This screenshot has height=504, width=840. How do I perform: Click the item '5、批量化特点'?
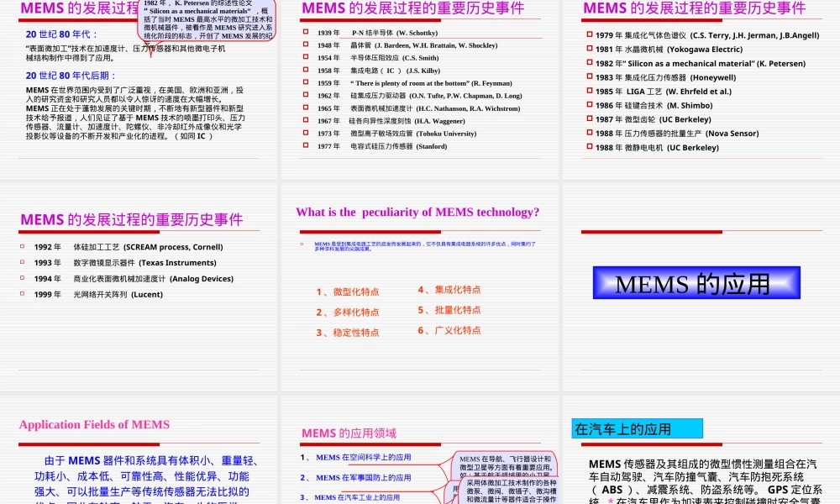tap(449, 310)
